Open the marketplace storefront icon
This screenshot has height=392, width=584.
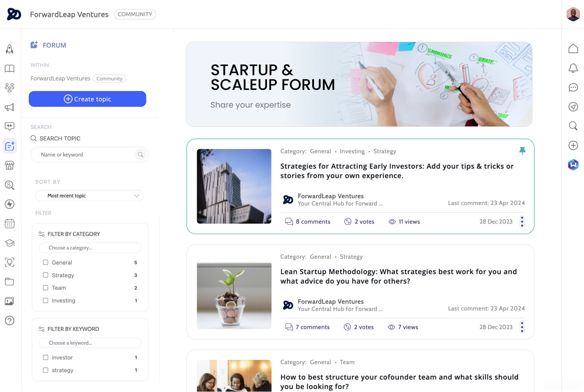click(9, 165)
